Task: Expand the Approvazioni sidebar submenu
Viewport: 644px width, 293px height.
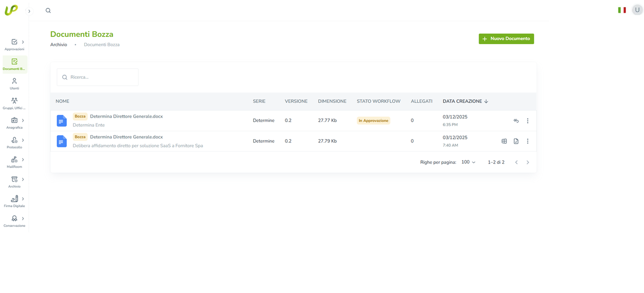Action: coord(23,42)
